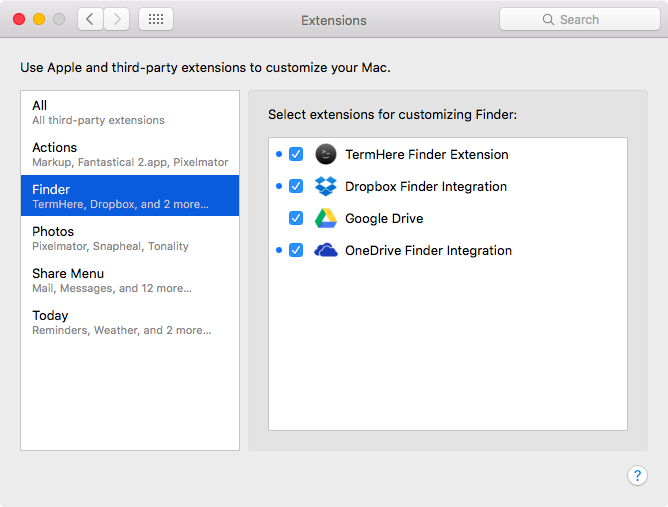Select the Finder category

[x=130, y=196]
